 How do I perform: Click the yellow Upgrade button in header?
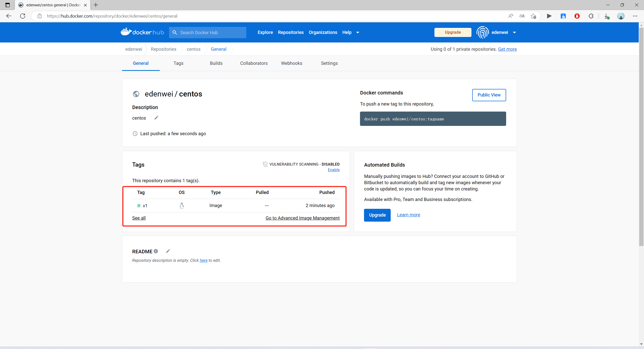[453, 32]
